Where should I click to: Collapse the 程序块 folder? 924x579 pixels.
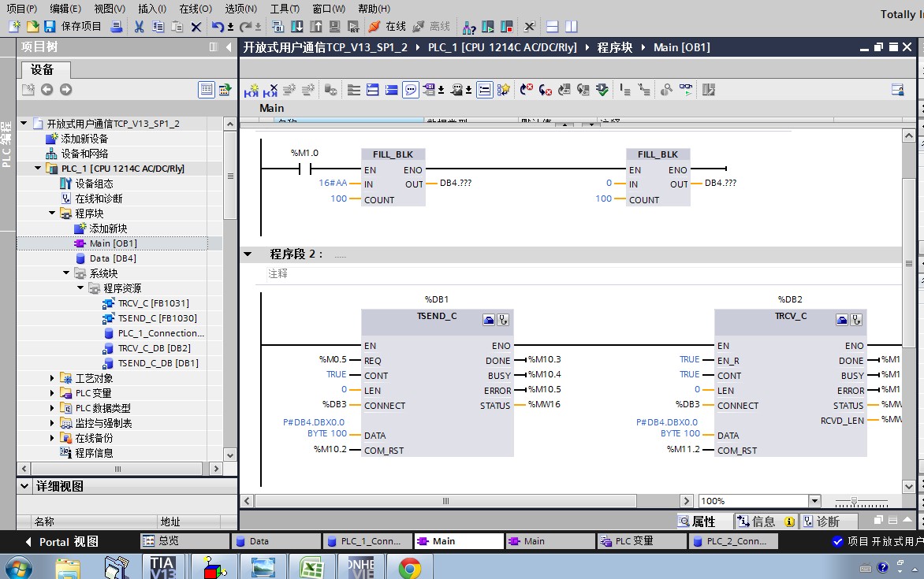[x=53, y=213]
